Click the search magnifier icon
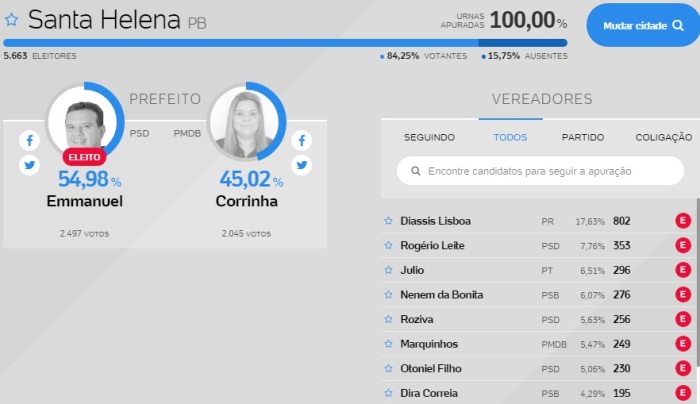Image resolution: width=700 pixels, height=404 pixels. coord(414,171)
